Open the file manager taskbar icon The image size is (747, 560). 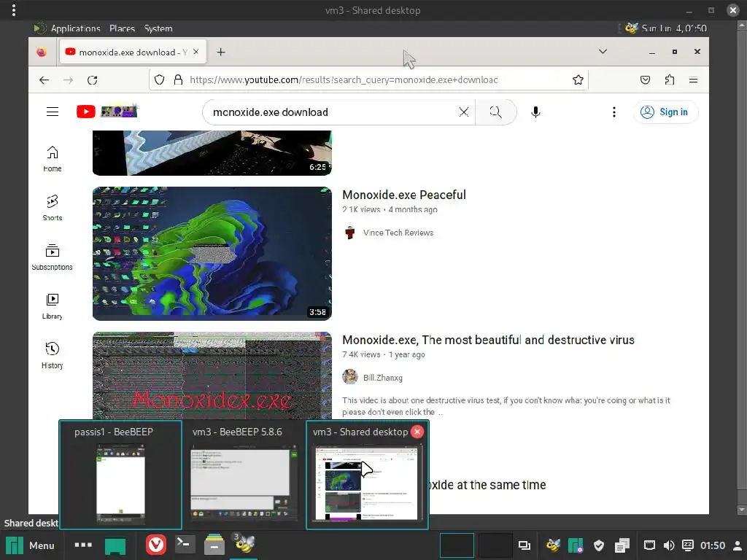[214, 545]
